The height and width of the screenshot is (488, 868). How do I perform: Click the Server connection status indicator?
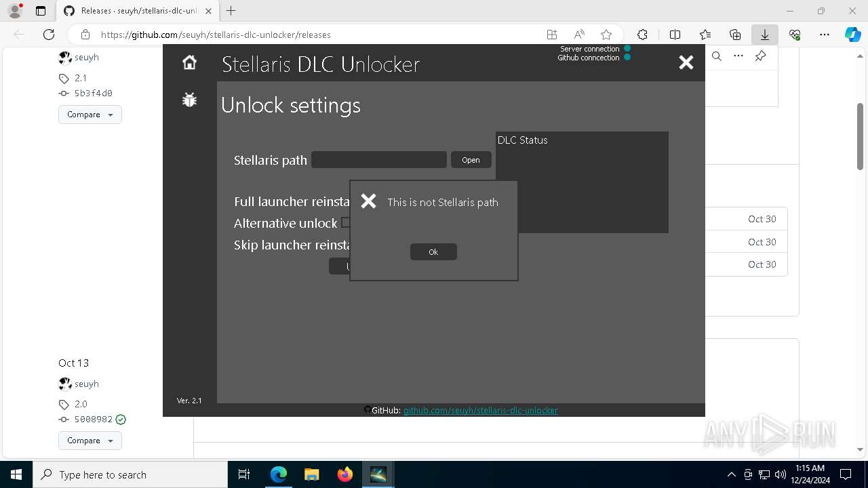coord(627,48)
